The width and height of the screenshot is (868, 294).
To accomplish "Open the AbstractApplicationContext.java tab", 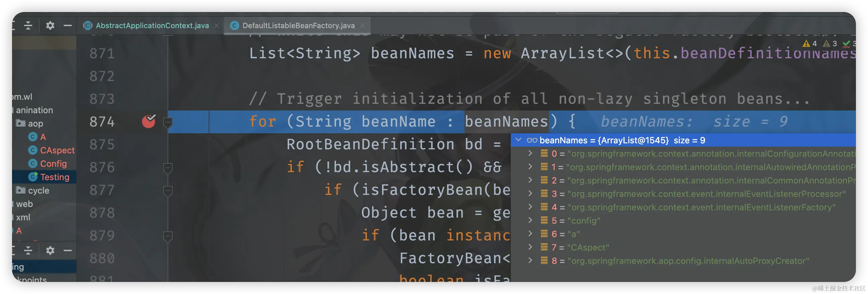I will (152, 25).
